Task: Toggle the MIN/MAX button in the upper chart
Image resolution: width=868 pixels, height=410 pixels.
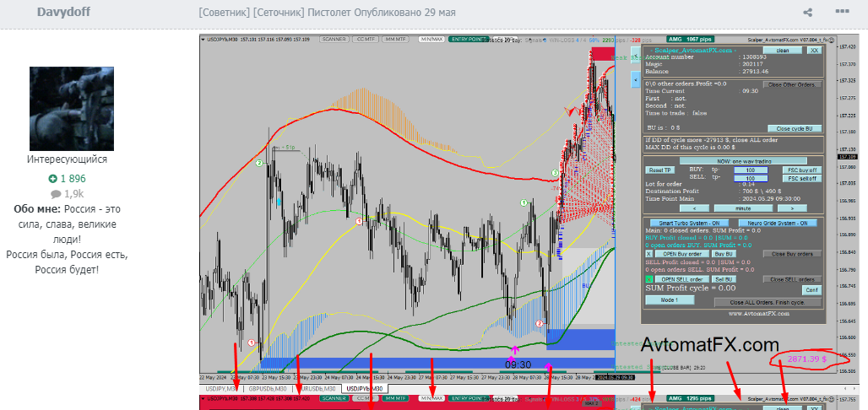Action: tap(431, 40)
